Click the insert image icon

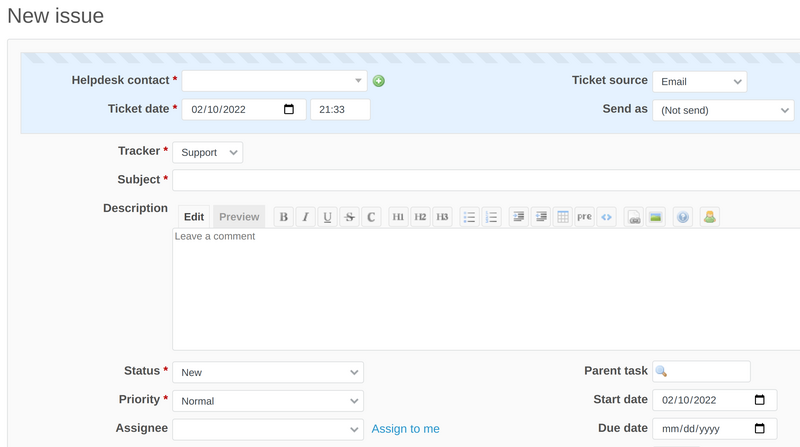click(655, 217)
